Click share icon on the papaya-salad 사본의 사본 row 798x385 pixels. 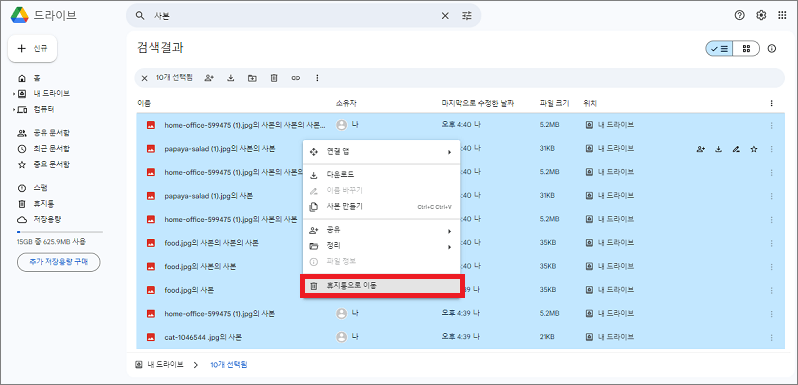(x=701, y=149)
